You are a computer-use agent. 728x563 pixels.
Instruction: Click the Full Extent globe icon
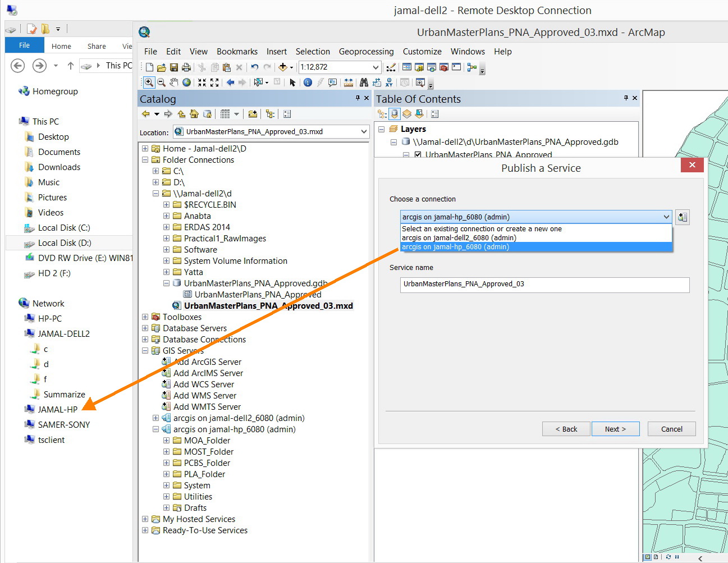pyautogui.click(x=187, y=83)
